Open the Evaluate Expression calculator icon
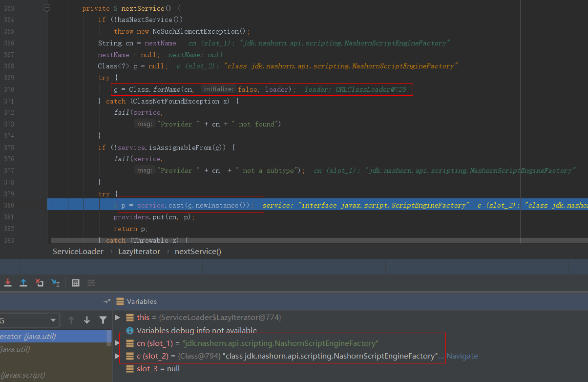Image resolution: width=588 pixels, height=382 pixels. coord(76,283)
